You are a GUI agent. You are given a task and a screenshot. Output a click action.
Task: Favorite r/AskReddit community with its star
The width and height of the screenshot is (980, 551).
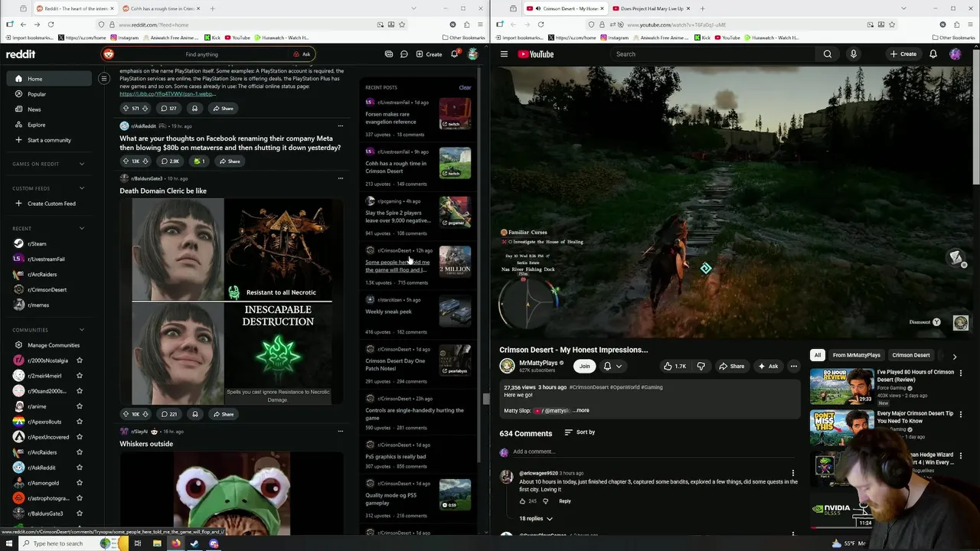click(79, 468)
